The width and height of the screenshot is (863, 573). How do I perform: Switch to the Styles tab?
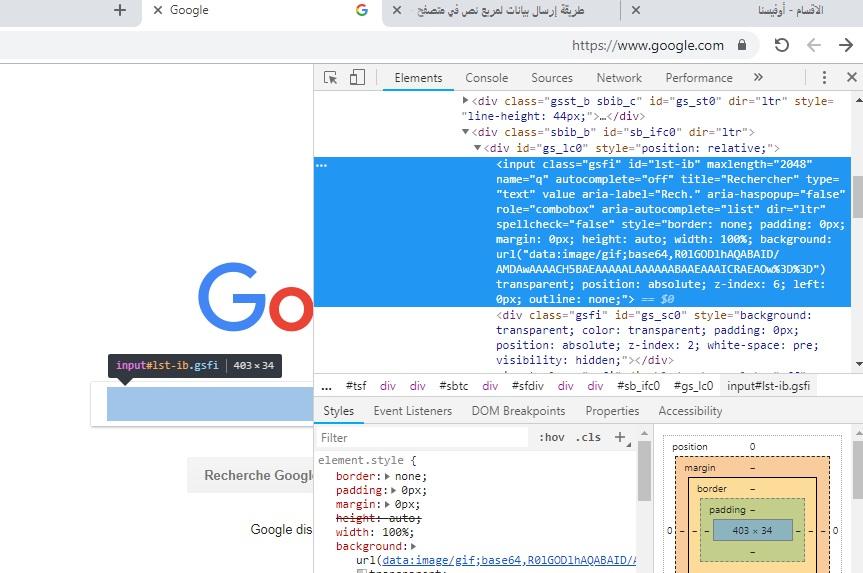tap(338, 411)
